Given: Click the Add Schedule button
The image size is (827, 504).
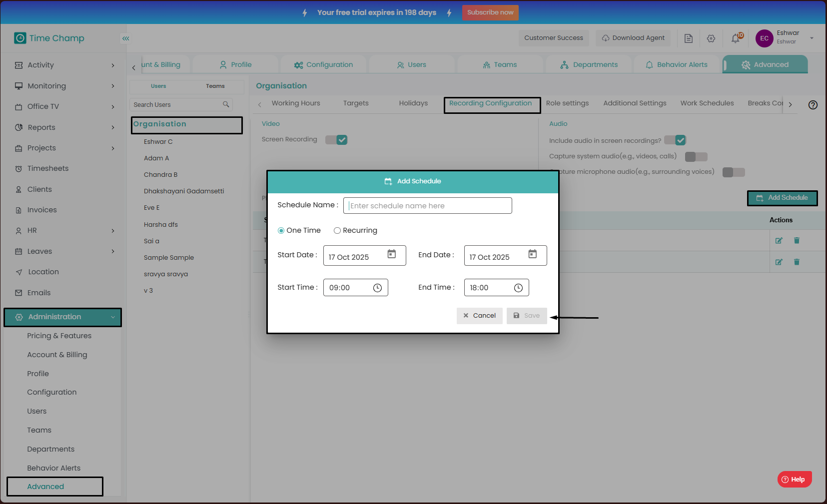Looking at the screenshot, I should [x=783, y=198].
